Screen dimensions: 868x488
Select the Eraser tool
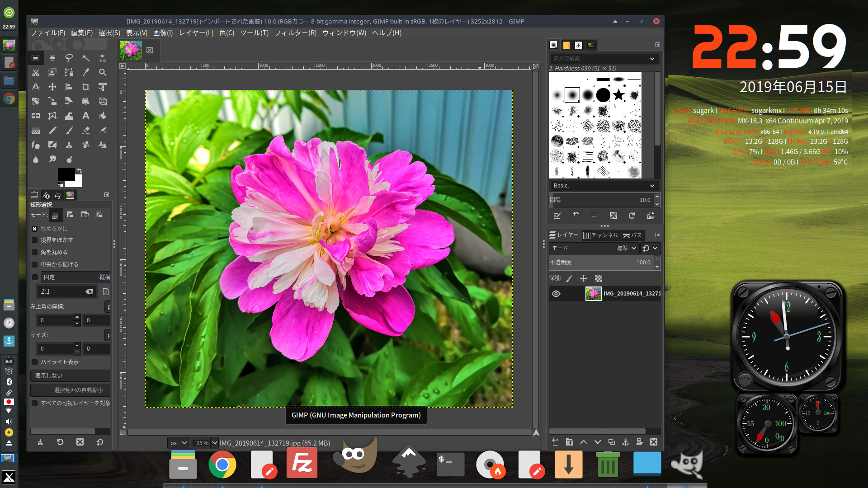click(86, 130)
